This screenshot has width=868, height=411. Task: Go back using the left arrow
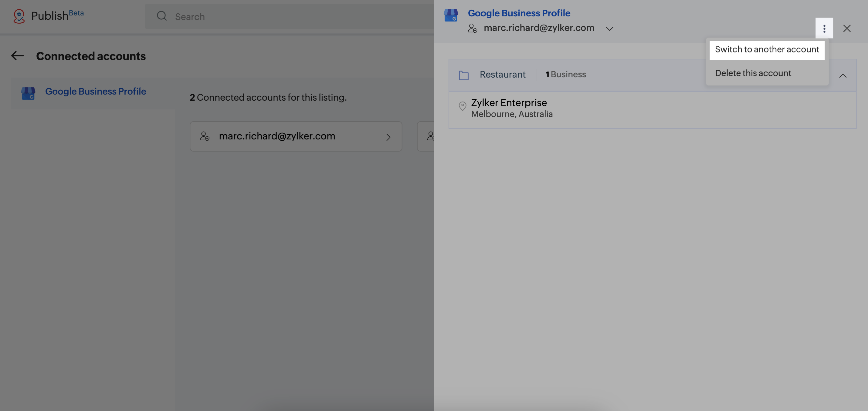(x=18, y=55)
